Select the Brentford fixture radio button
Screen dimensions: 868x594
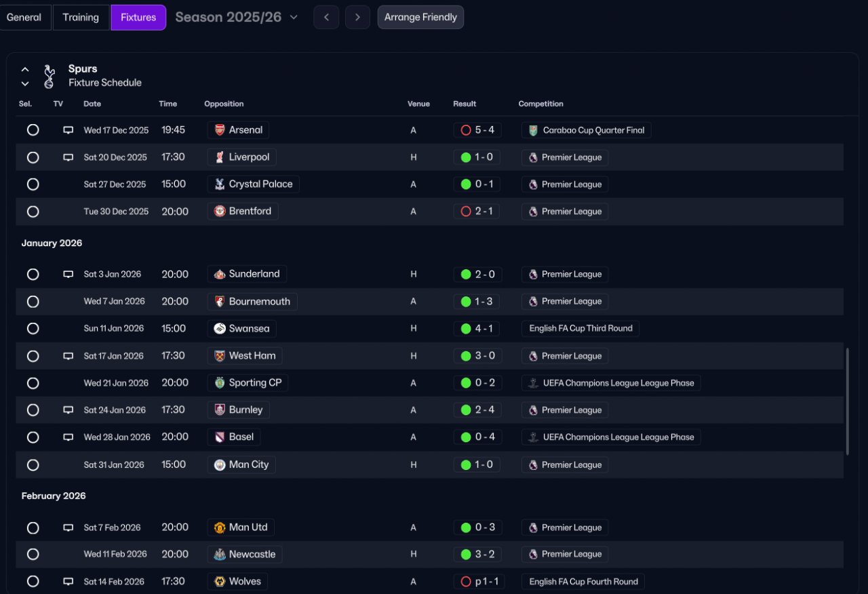tap(33, 212)
